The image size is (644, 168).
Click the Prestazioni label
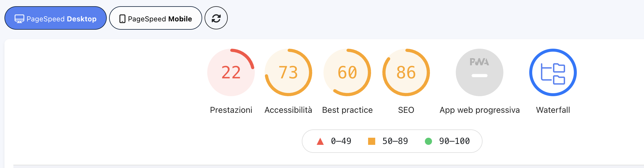[x=231, y=110]
